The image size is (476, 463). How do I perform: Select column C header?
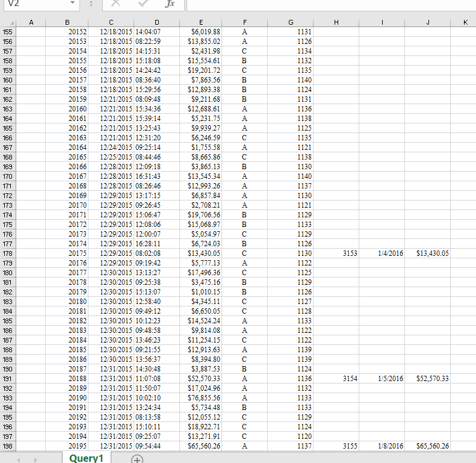click(x=111, y=22)
